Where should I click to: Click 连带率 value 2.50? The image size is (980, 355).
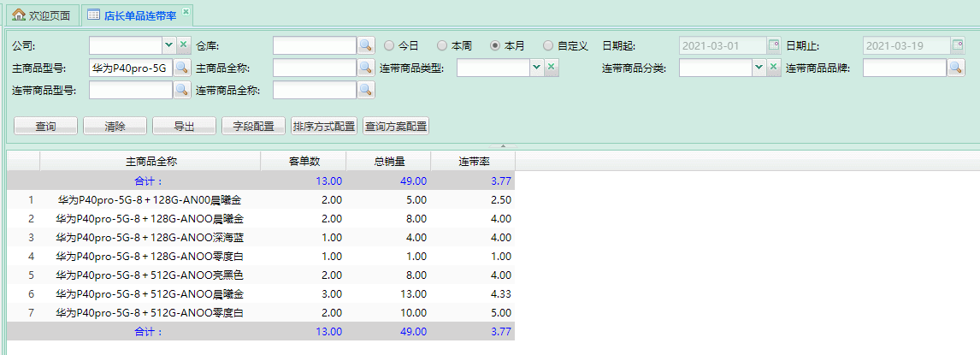[500, 201]
